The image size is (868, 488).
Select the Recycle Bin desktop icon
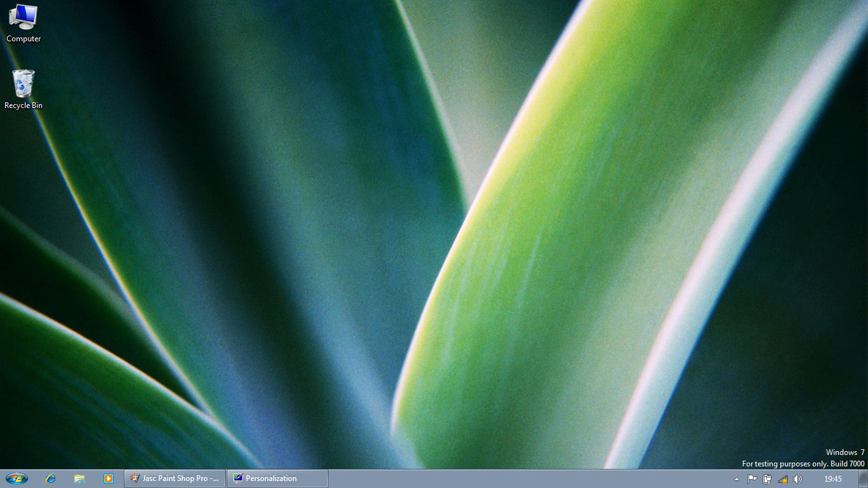[x=23, y=83]
